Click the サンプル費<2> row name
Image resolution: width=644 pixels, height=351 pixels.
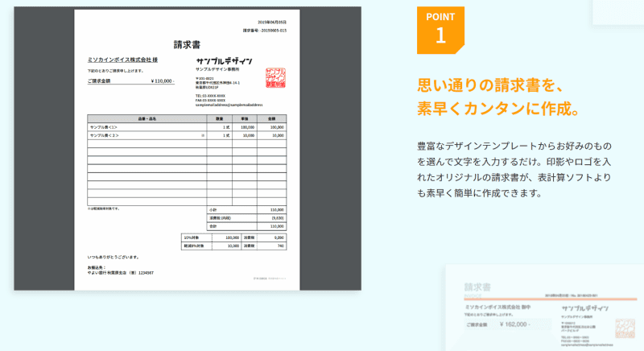pos(105,135)
